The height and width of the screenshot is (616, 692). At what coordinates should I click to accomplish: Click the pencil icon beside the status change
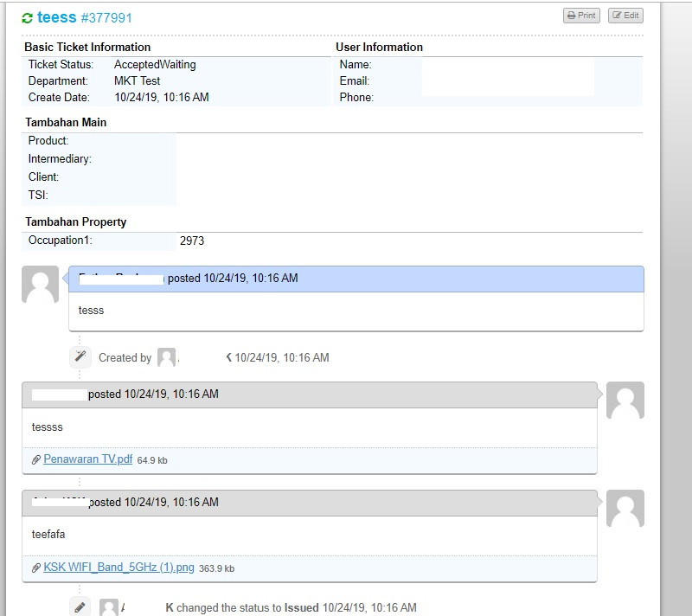point(80,606)
